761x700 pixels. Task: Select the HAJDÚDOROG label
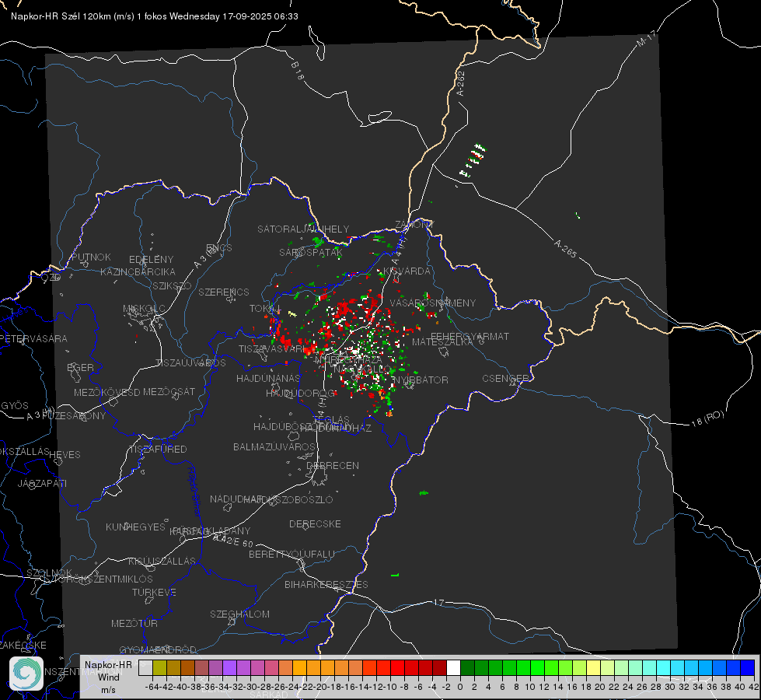[x=300, y=393]
